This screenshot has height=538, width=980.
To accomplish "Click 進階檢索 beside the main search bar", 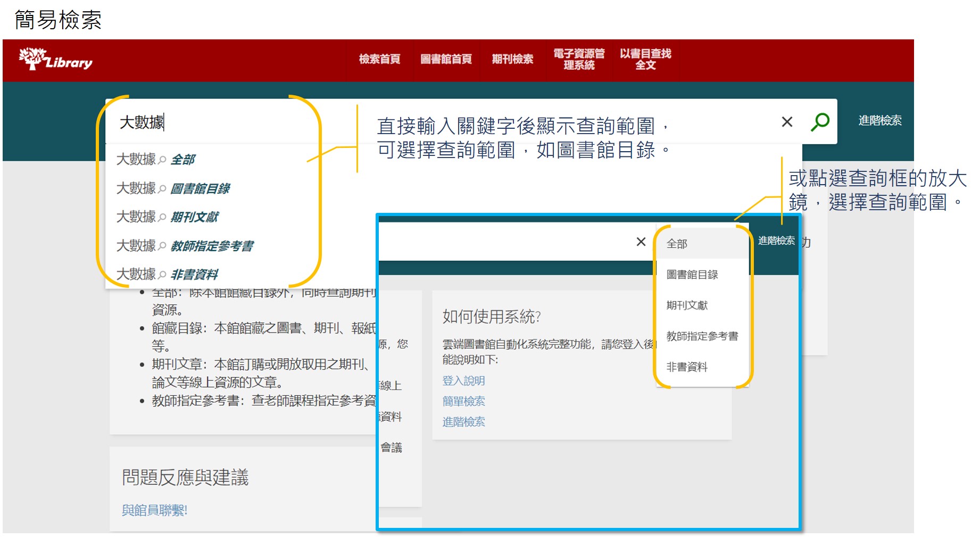I will [879, 121].
